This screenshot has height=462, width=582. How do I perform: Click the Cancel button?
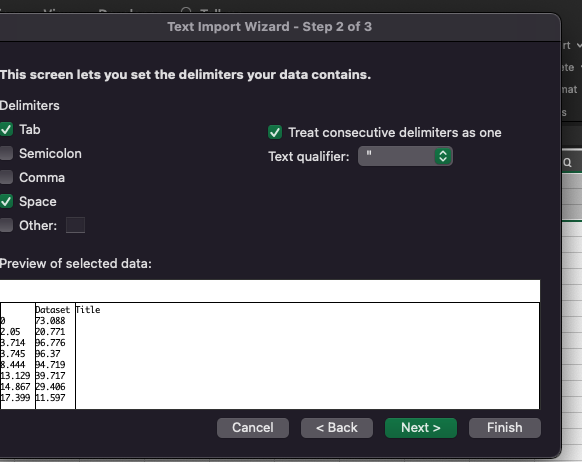tap(253, 428)
